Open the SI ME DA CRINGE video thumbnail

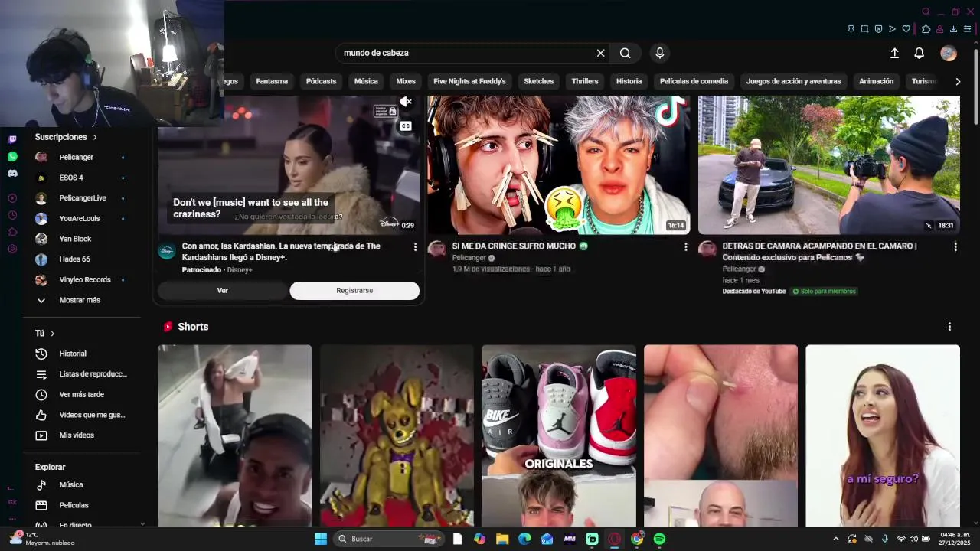[558, 165]
